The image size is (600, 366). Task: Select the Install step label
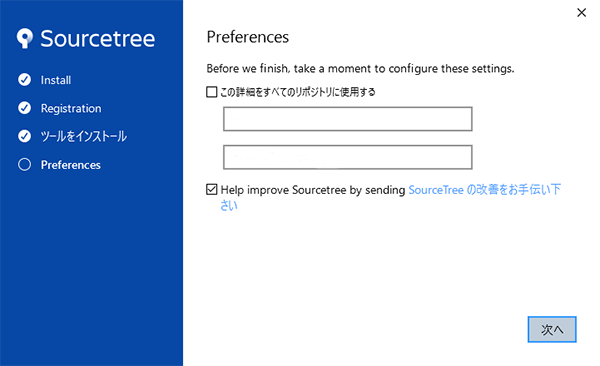(56, 80)
